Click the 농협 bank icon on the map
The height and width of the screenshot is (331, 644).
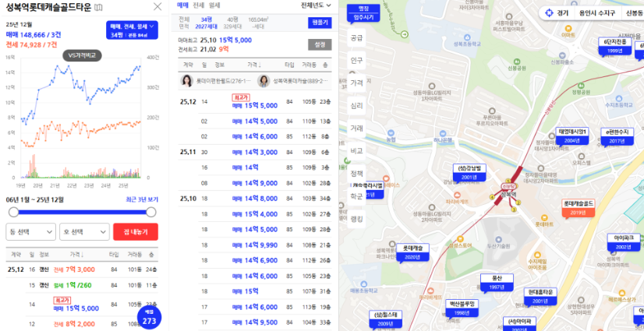point(390,133)
